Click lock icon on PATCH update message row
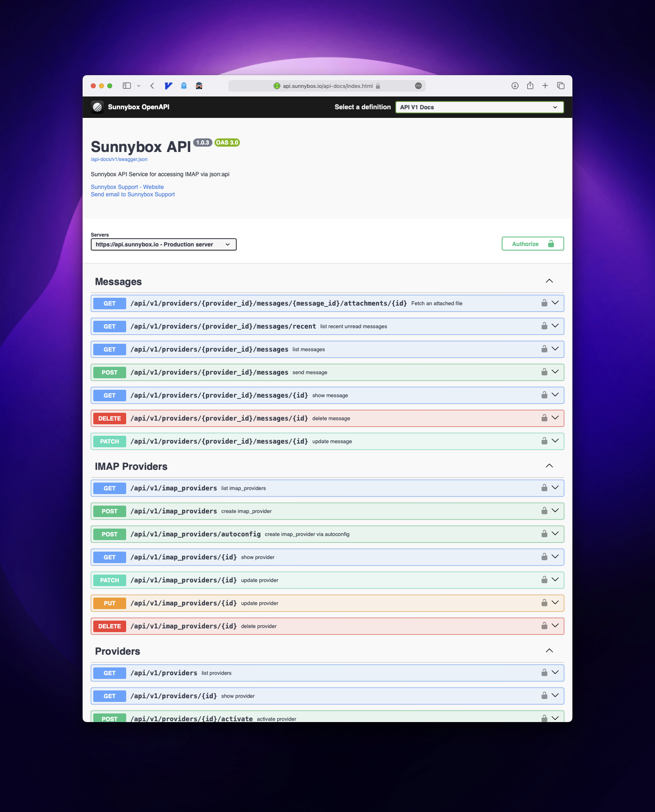 pos(544,441)
